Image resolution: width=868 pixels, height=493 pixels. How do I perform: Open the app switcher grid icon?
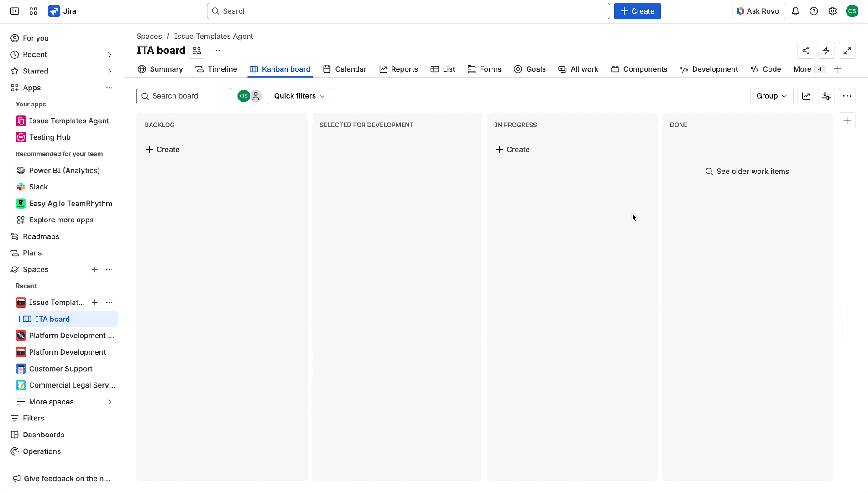[32, 11]
